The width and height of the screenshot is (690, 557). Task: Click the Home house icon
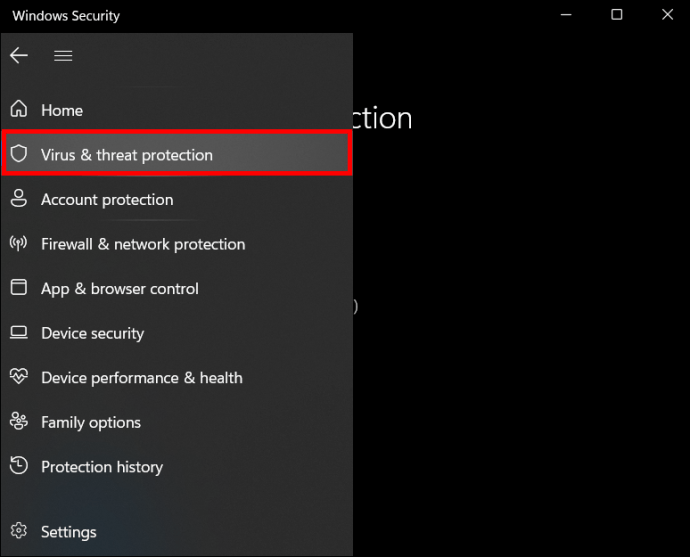[18, 110]
